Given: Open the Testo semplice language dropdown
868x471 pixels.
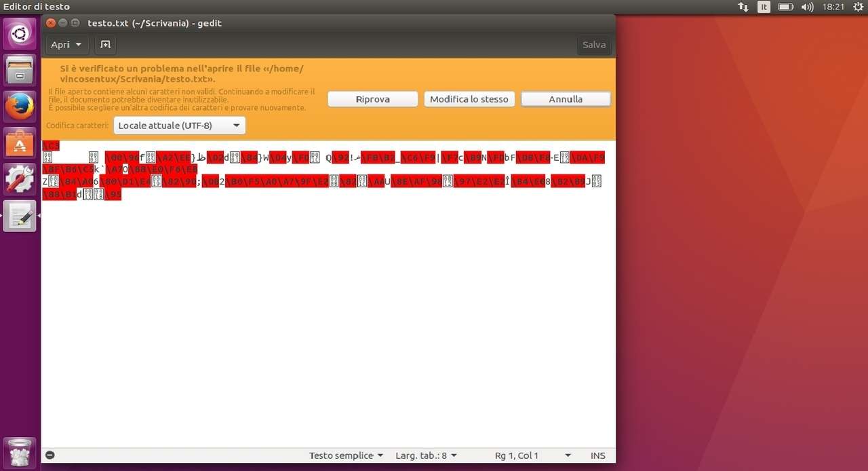Looking at the screenshot, I should pyautogui.click(x=346, y=455).
